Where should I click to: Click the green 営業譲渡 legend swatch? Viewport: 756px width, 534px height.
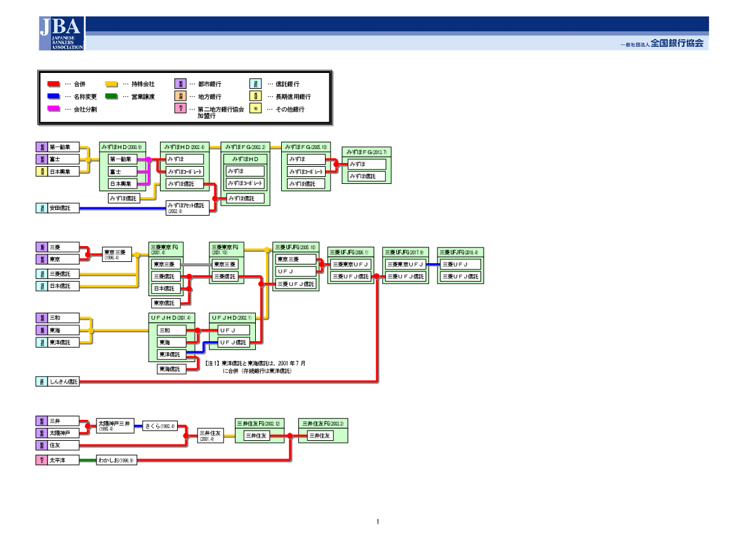(x=112, y=96)
